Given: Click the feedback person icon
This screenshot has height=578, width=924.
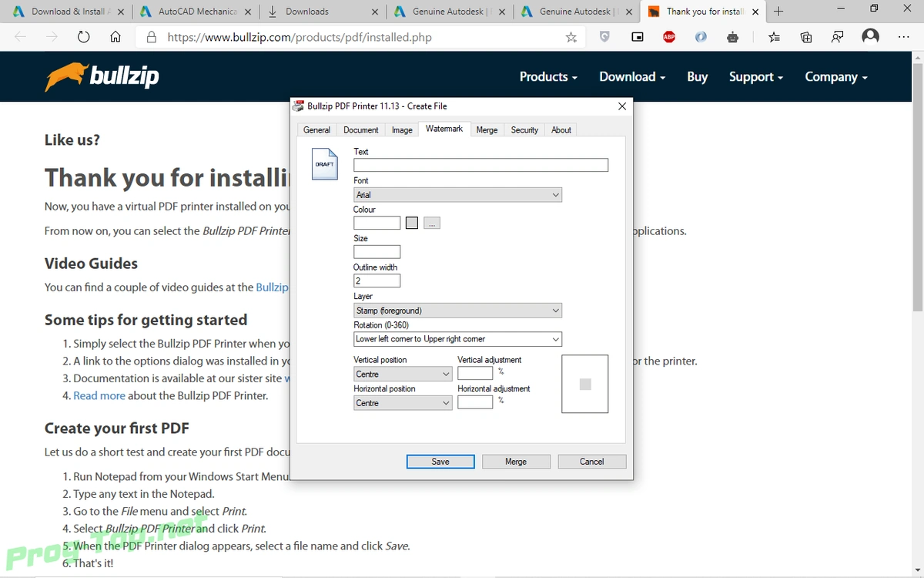Looking at the screenshot, I should coord(837,37).
